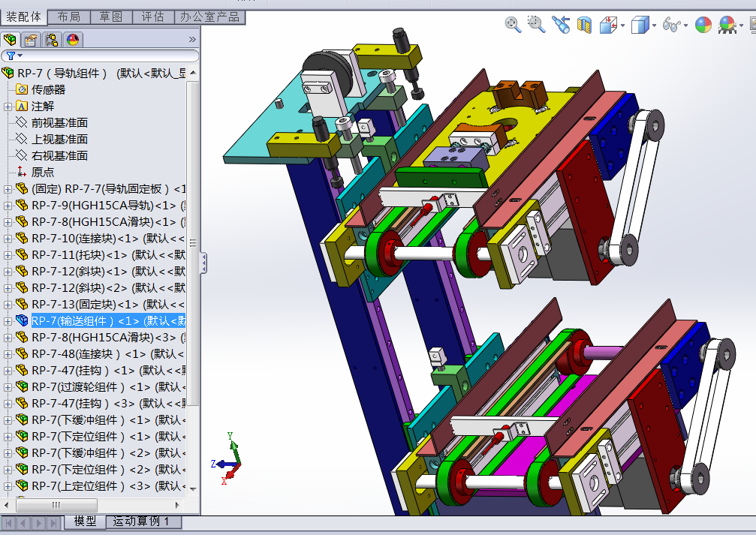The width and height of the screenshot is (756, 535).
Task: Click the Previous View icon
Action: [561, 24]
